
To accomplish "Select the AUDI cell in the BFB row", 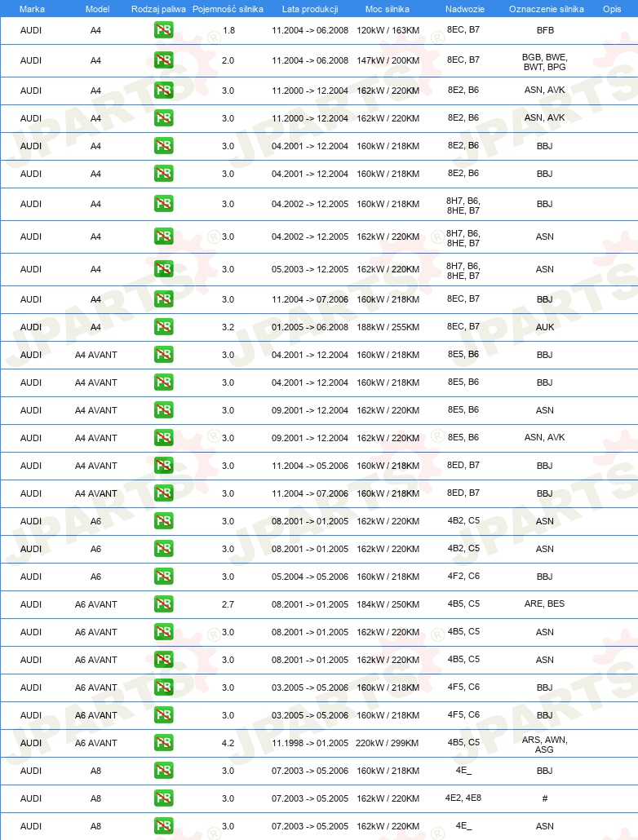I will coord(30,30).
